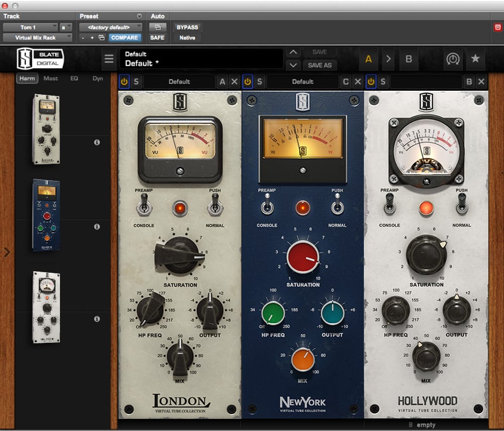Image resolution: width=504 pixels, height=431 pixels.
Task: Click the SAVE AS button
Action: tap(320, 65)
